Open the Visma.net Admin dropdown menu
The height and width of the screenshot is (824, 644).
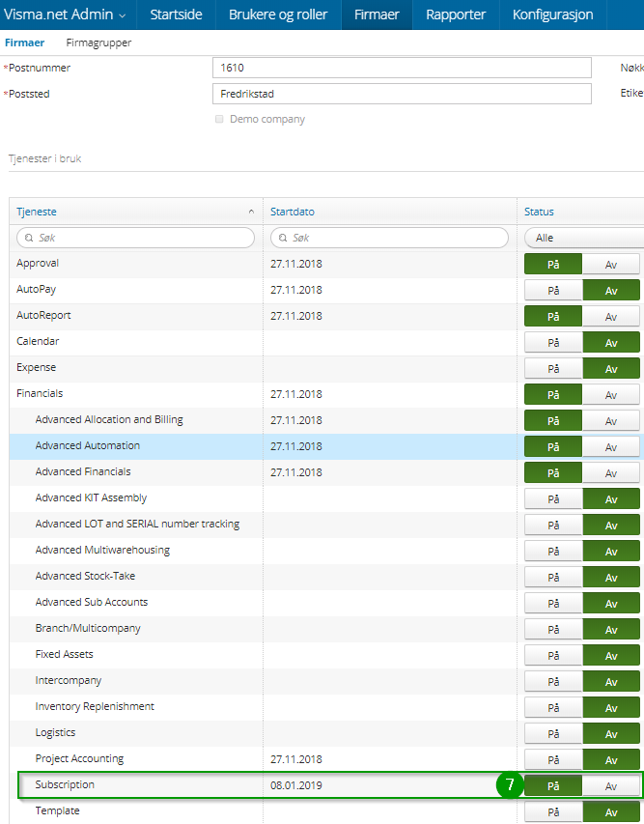[x=65, y=14]
